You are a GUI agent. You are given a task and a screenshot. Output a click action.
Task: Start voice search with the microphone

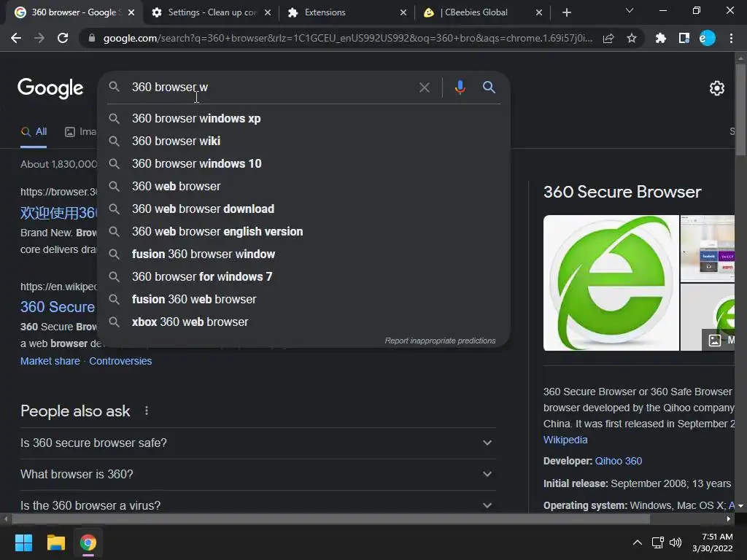point(460,87)
